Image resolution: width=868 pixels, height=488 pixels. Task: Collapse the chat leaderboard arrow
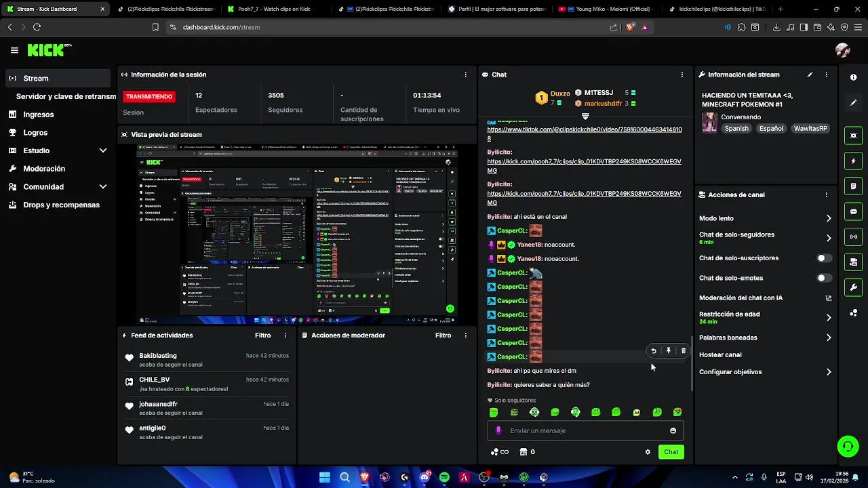tap(585, 117)
